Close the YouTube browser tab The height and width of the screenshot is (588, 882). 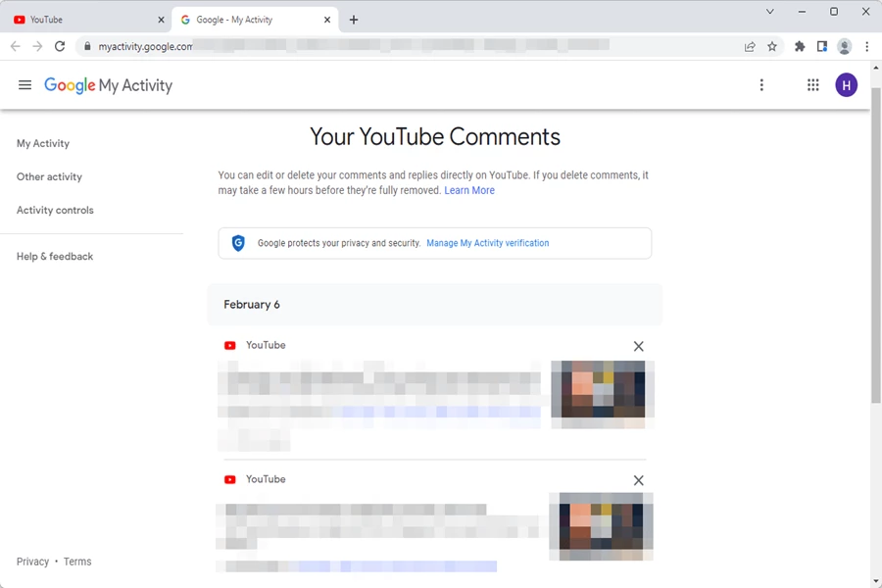[x=161, y=20]
